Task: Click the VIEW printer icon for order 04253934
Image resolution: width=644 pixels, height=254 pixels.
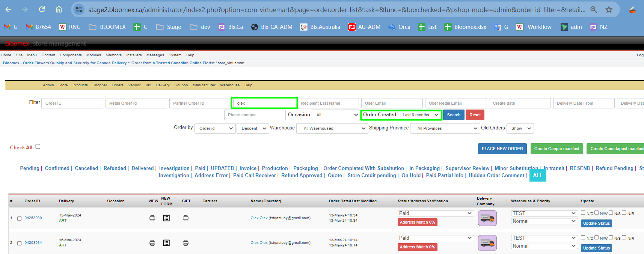Action: [152, 243]
